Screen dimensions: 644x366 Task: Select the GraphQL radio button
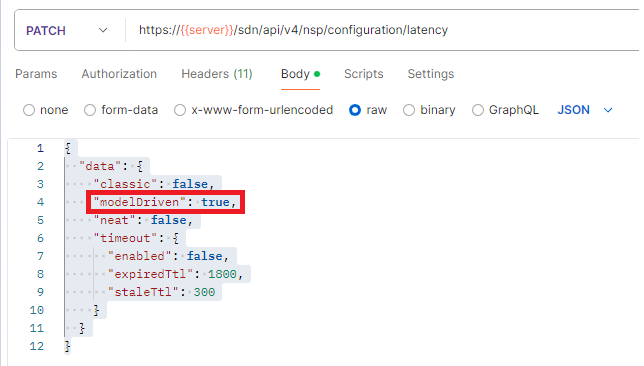coord(478,110)
